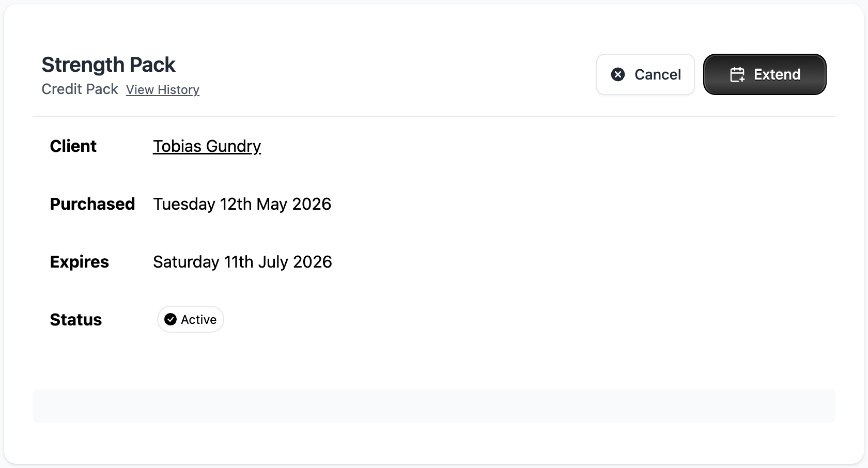The image size is (868, 468).
Task: Select the Saturday 11th July 2026 date
Action: pos(242,262)
